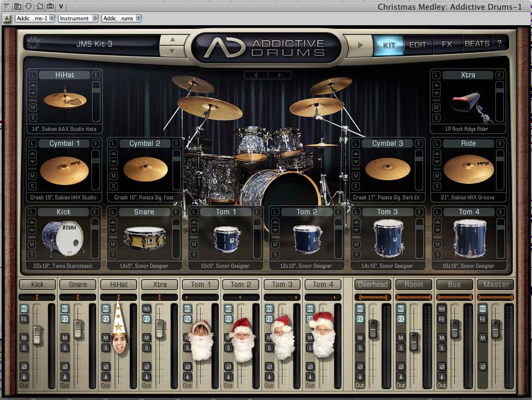Click phase invert on Master channel

[483, 366]
